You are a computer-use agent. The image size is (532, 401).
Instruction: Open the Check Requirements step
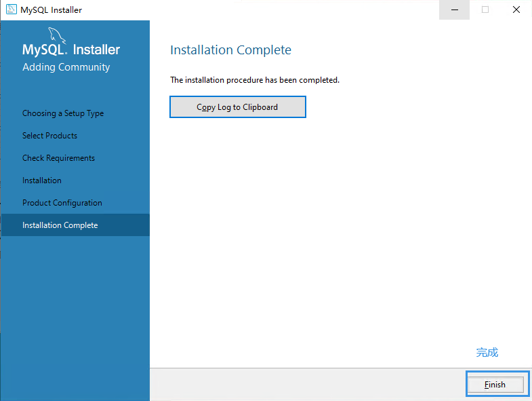(x=58, y=158)
